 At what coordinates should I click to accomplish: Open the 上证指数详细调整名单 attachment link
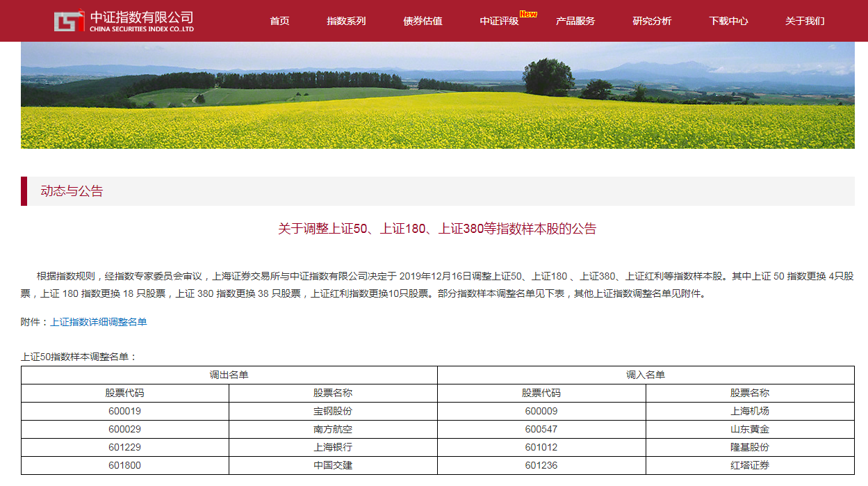point(99,322)
